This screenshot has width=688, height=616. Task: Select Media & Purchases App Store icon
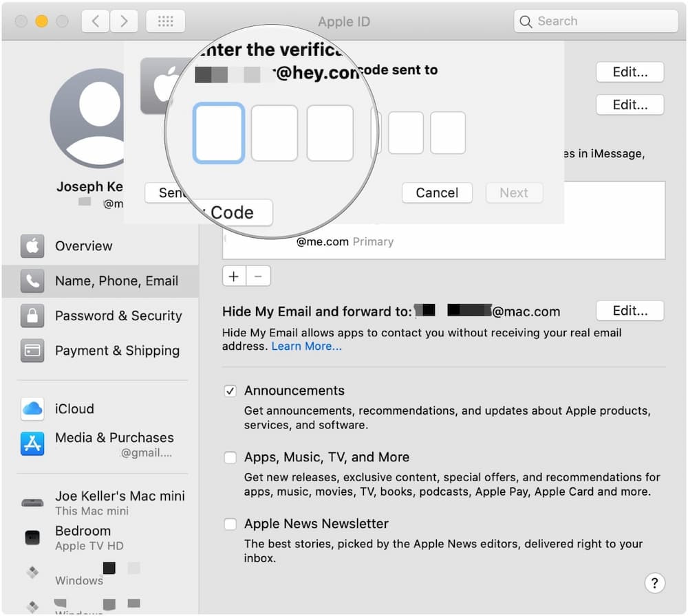click(x=32, y=444)
